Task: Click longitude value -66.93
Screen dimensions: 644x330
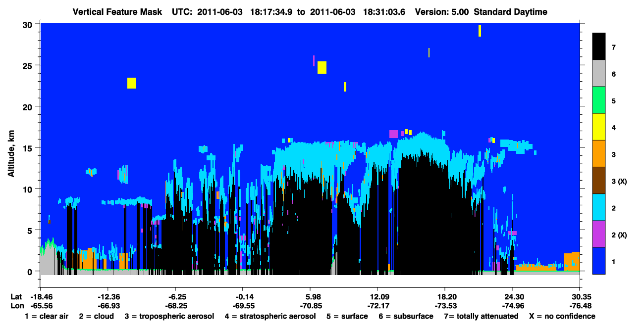Action: pos(108,305)
